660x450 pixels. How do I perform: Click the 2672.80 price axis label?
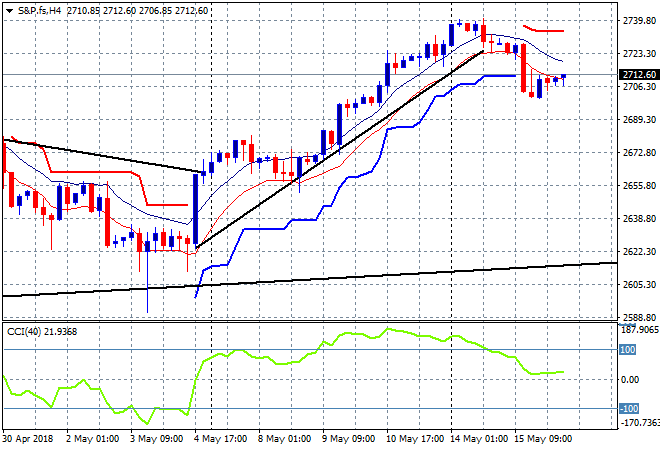(x=639, y=152)
